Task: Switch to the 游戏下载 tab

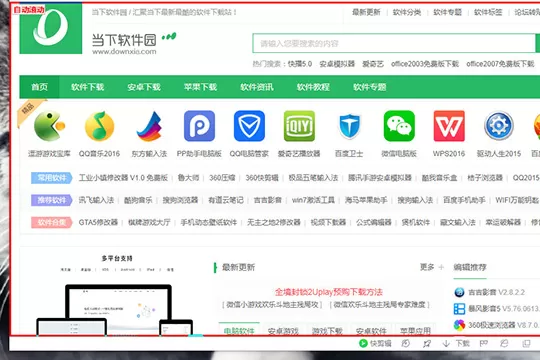Action: 327,331
